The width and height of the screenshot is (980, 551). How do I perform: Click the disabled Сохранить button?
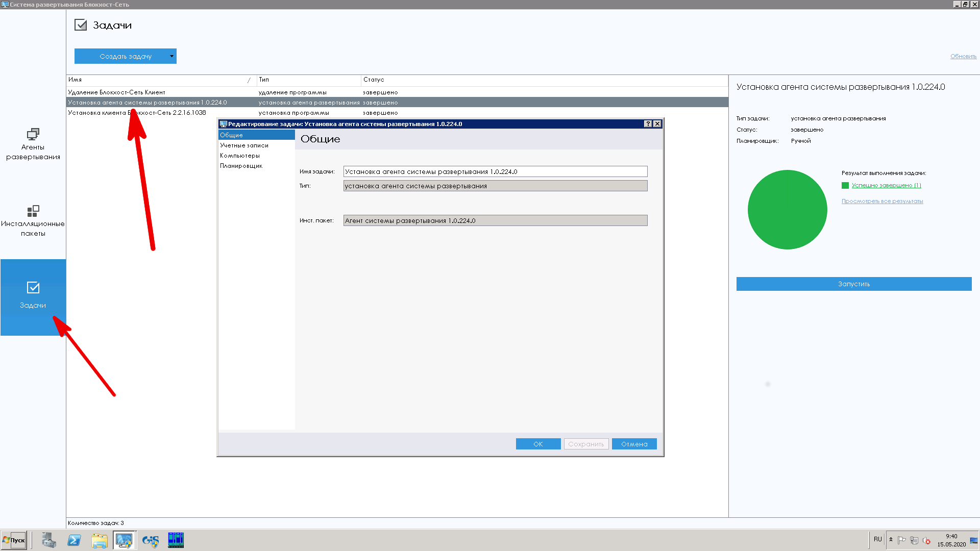pos(586,444)
